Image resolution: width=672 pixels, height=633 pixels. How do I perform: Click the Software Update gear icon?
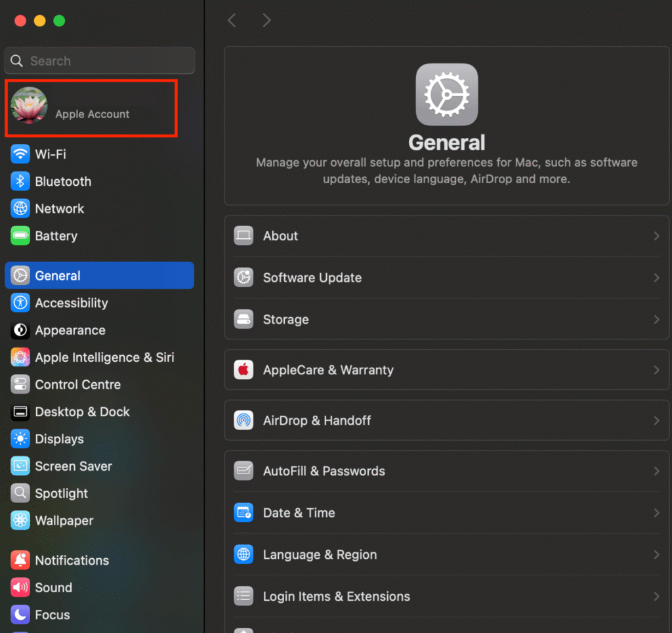click(243, 278)
